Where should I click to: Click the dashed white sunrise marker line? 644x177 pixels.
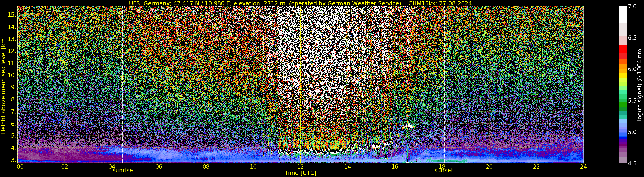(123, 85)
